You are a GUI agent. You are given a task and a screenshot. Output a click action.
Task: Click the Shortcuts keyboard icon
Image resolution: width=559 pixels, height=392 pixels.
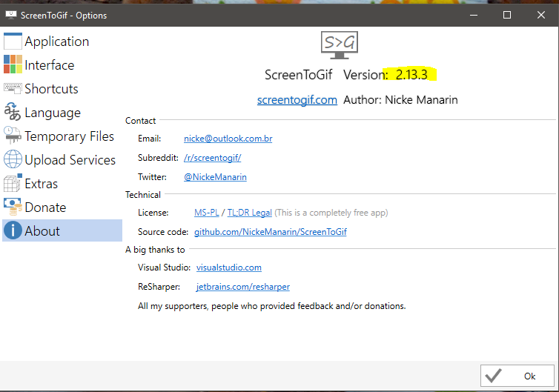[13, 88]
